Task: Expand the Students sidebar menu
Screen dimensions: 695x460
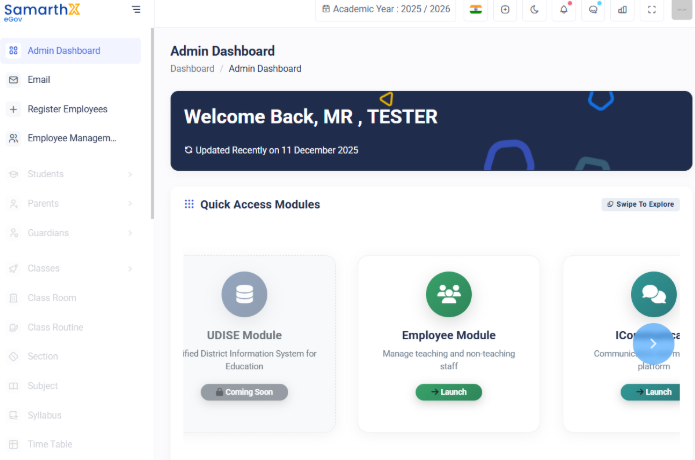Action: 71,174
